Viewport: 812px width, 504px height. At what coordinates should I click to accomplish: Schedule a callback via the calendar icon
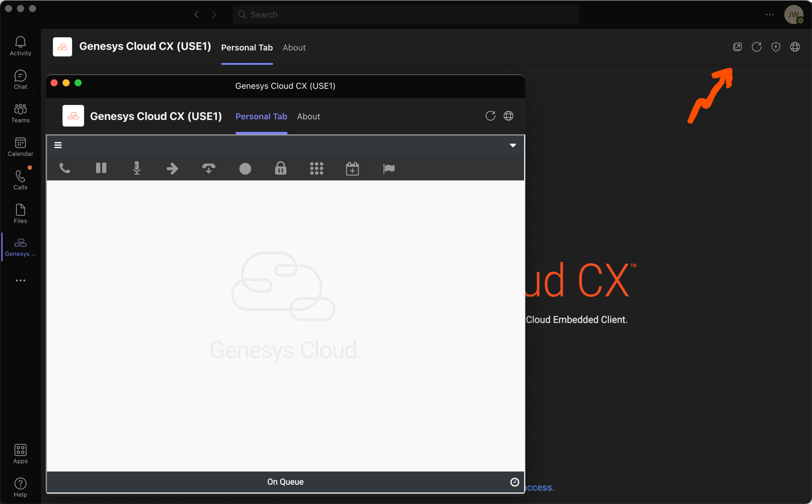point(352,168)
